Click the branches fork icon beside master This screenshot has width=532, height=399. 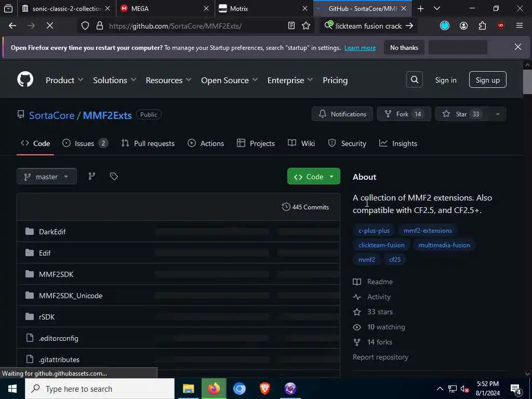point(91,176)
